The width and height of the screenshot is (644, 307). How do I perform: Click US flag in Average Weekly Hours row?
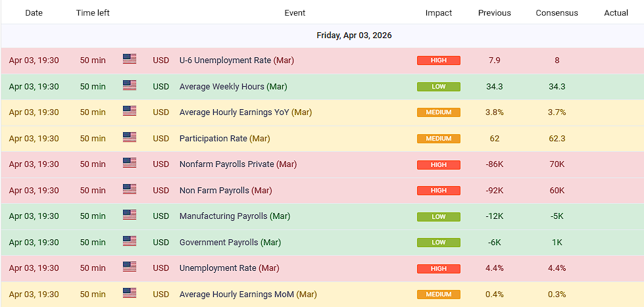pyautogui.click(x=130, y=85)
